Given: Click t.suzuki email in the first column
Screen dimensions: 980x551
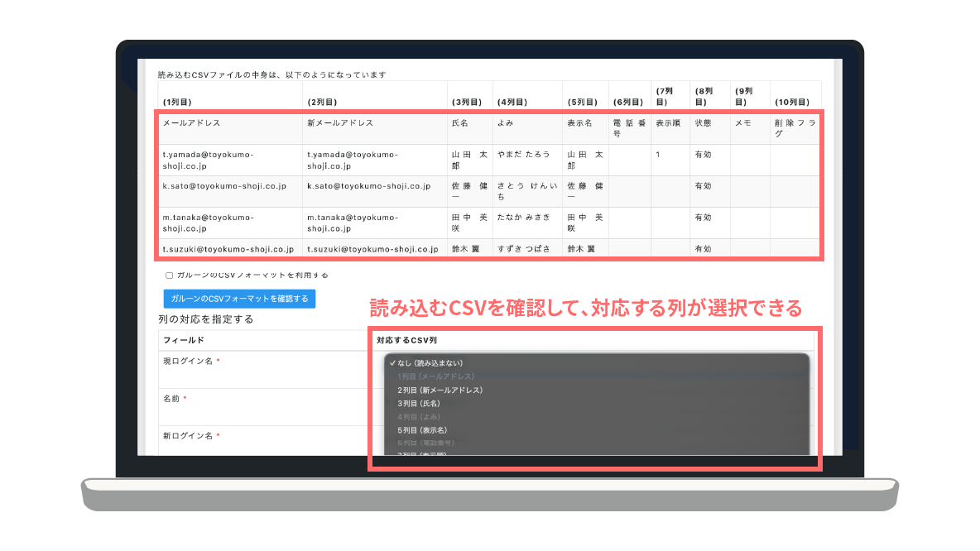Looking at the screenshot, I should tap(230, 249).
